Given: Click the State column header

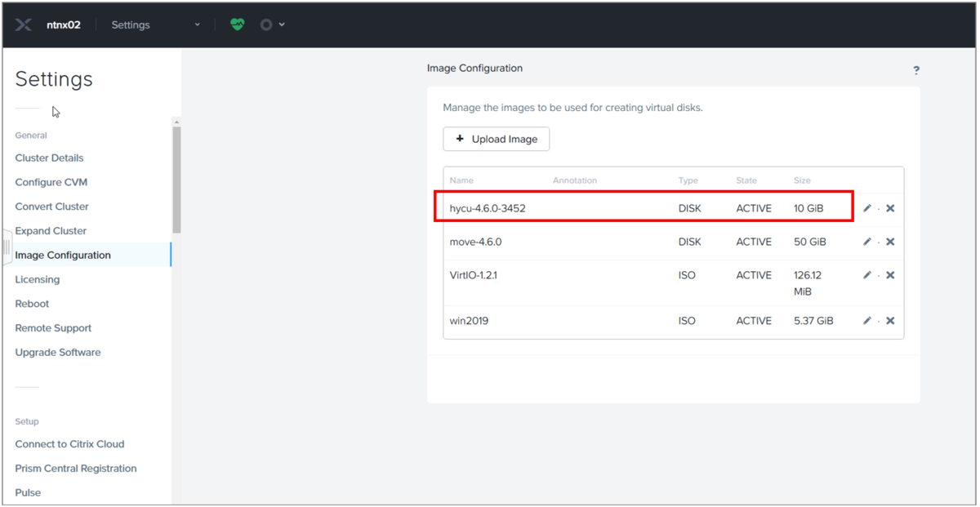Looking at the screenshot, I should point(746,180).
